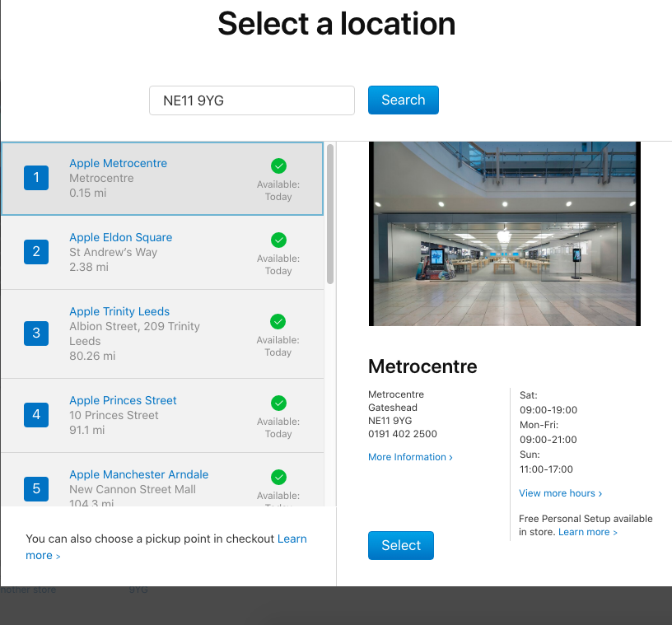
Task: Click the number 3 badge for Apple Trinity Leeds
Action: point(36,333)
